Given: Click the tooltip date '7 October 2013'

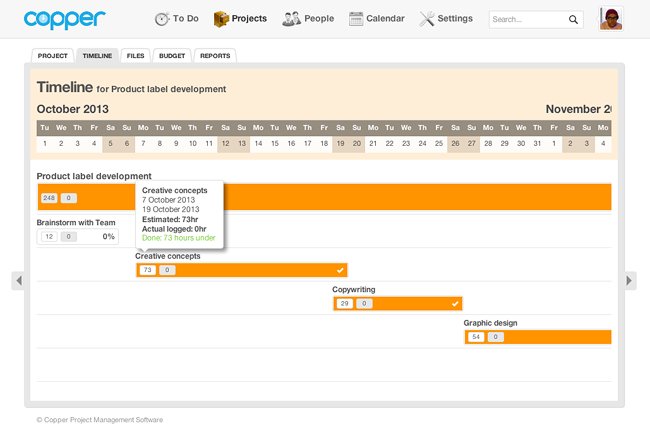Looking at the screenshot, I should pos(168,200).
